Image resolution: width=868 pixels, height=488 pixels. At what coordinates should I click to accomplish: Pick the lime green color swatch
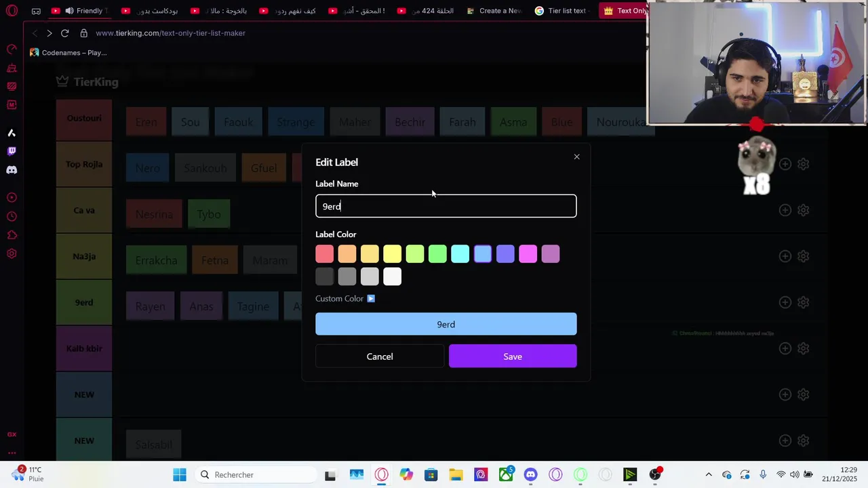click(415, 254)
